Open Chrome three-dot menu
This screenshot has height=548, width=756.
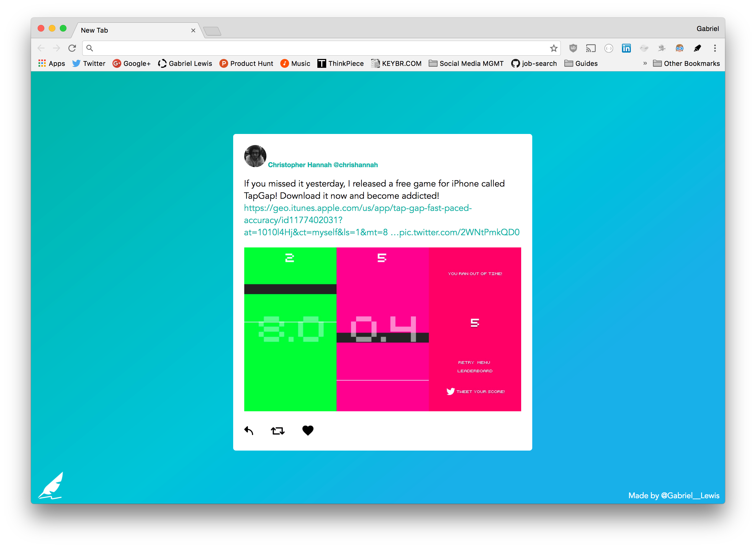click(715, 48)
